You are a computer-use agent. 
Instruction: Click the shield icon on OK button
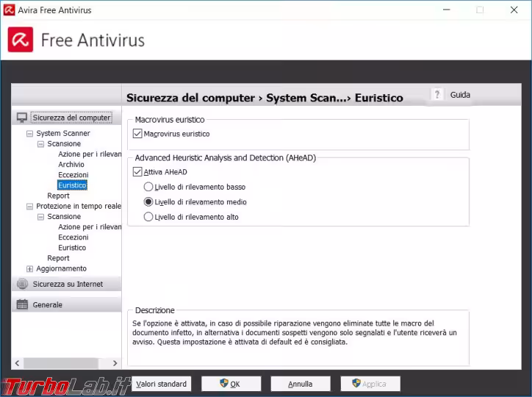[x=225, y=384]
